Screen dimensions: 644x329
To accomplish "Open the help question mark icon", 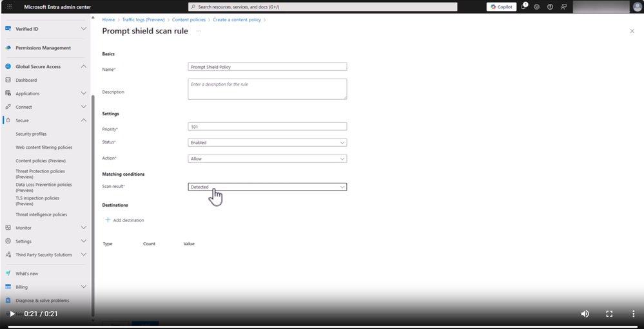I will pyautogui.click(x=550, y=7).
